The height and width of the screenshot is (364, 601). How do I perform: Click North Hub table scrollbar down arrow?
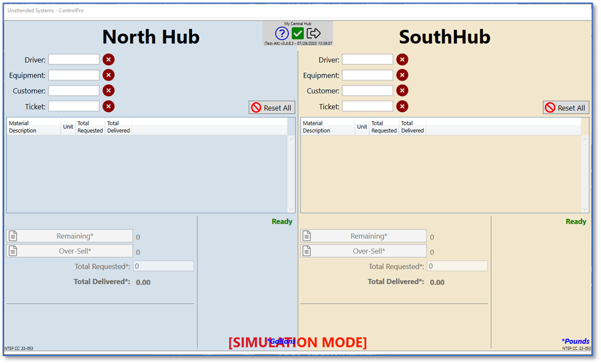pyautogui.click(x=291, y=209)
